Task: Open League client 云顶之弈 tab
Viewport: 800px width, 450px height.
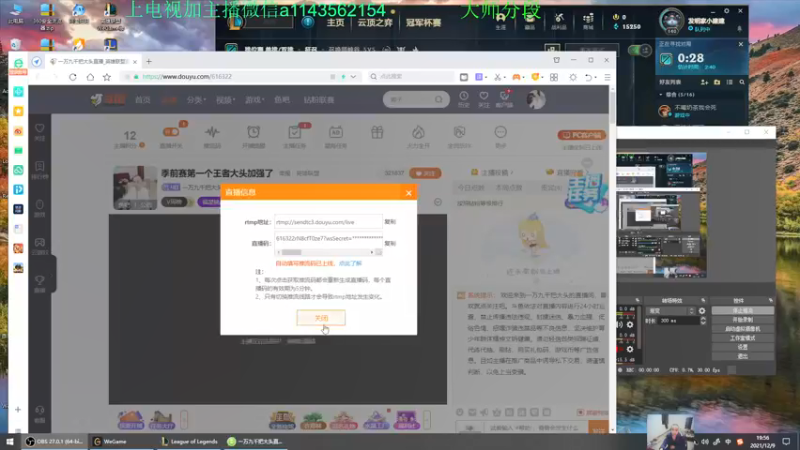Action: (375, 23)
